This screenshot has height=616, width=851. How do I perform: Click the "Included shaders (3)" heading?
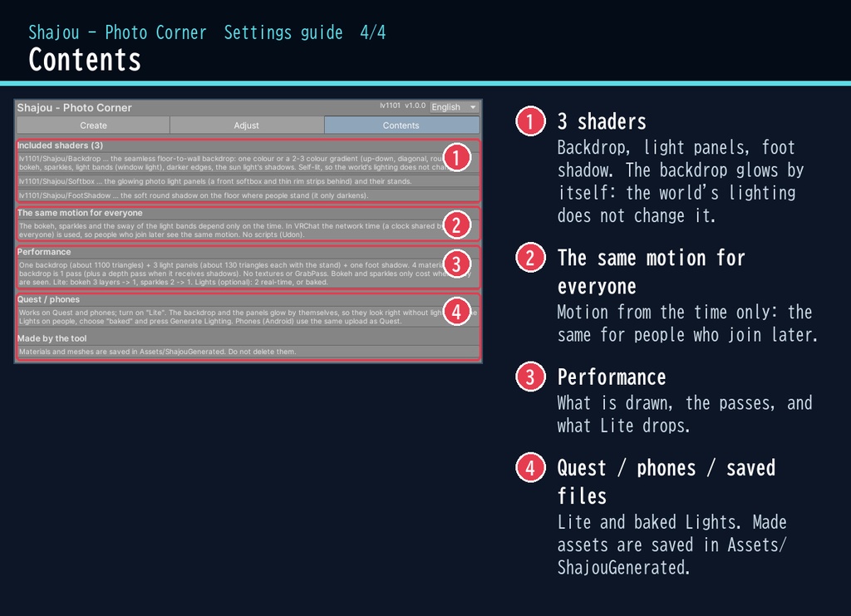click(x=60, y=145)
